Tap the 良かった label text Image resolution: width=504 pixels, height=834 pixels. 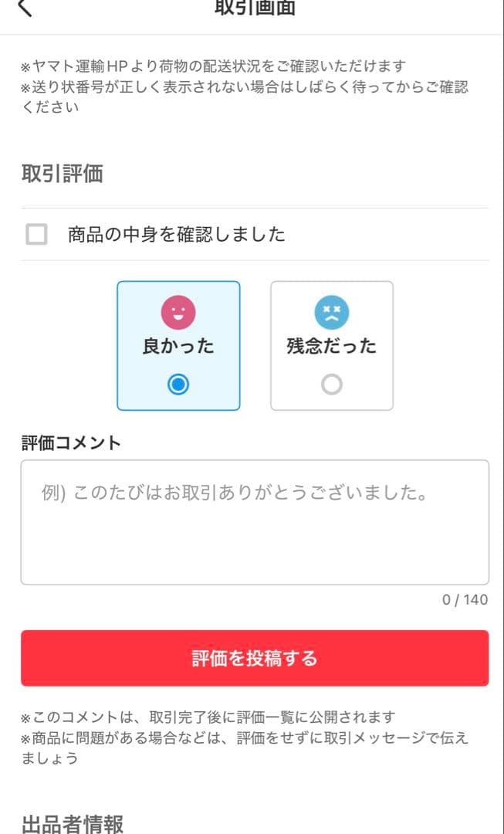(178, 346)
